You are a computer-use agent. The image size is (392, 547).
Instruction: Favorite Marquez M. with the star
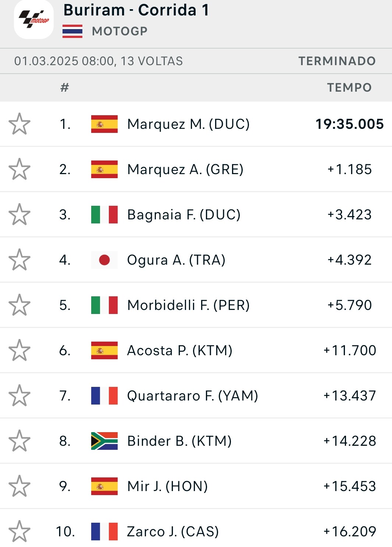(x=19, y=124)
